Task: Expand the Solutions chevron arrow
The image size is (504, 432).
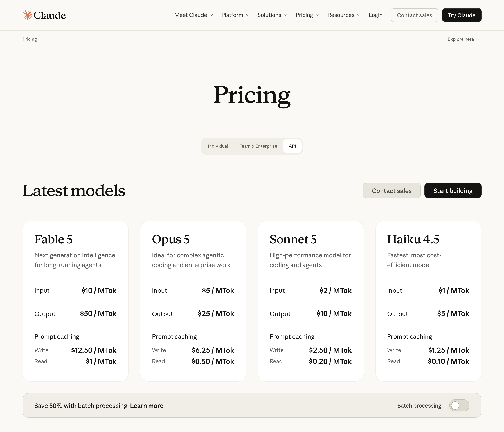Action: (285, 15)
